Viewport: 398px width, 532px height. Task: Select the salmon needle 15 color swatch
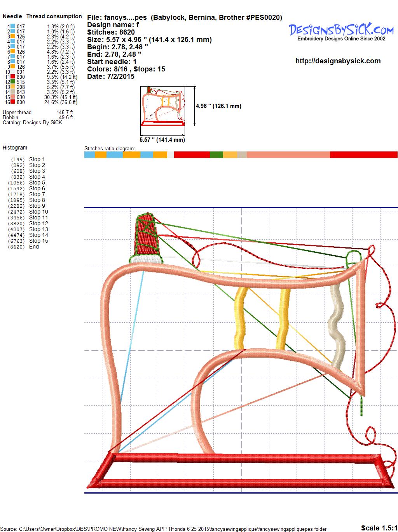(13, 97)
